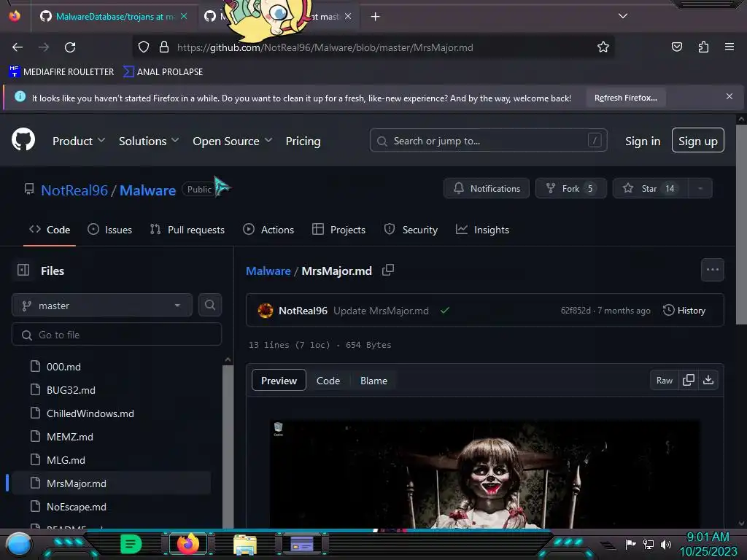
Task: Open commit 62f852d link
Action: pyautogui.click(x=576, y=311)
